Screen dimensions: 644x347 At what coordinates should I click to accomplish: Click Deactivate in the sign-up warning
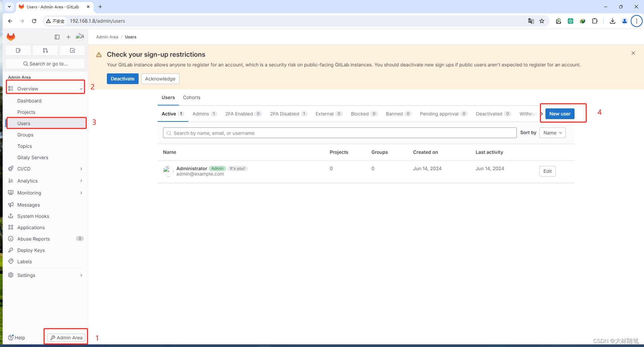122,78
